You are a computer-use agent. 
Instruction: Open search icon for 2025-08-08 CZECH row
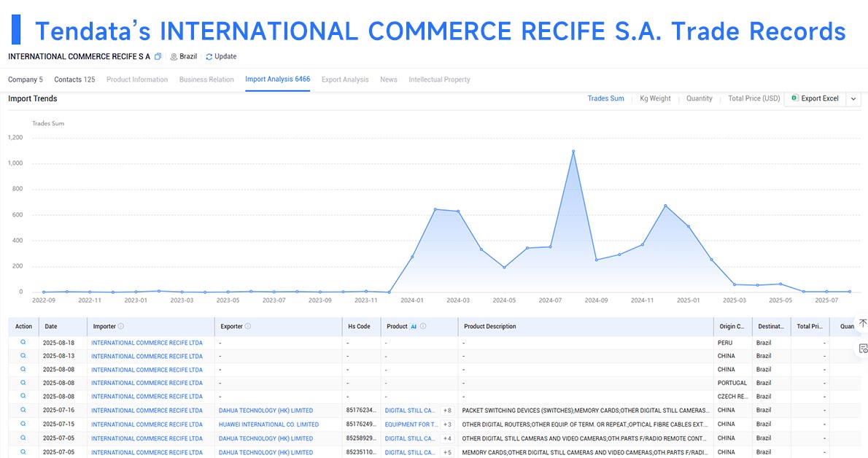pos(23,396)
